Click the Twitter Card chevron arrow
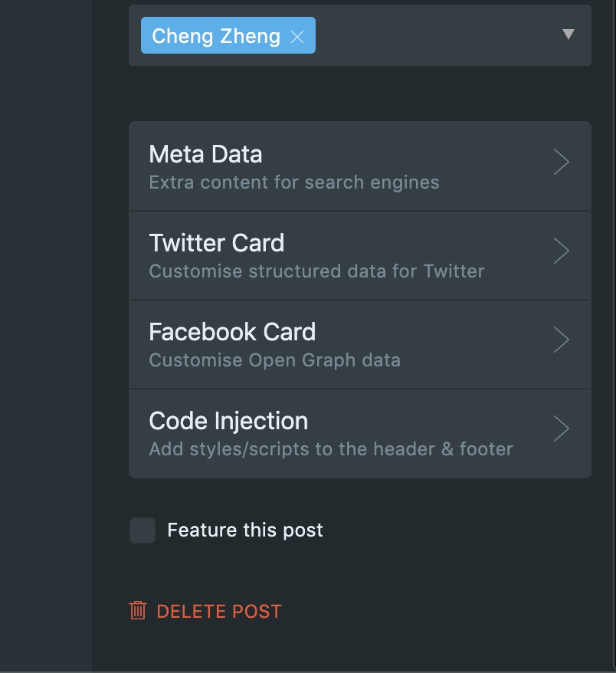The height and width of the screenshot is (673, 616). [561, 251]
